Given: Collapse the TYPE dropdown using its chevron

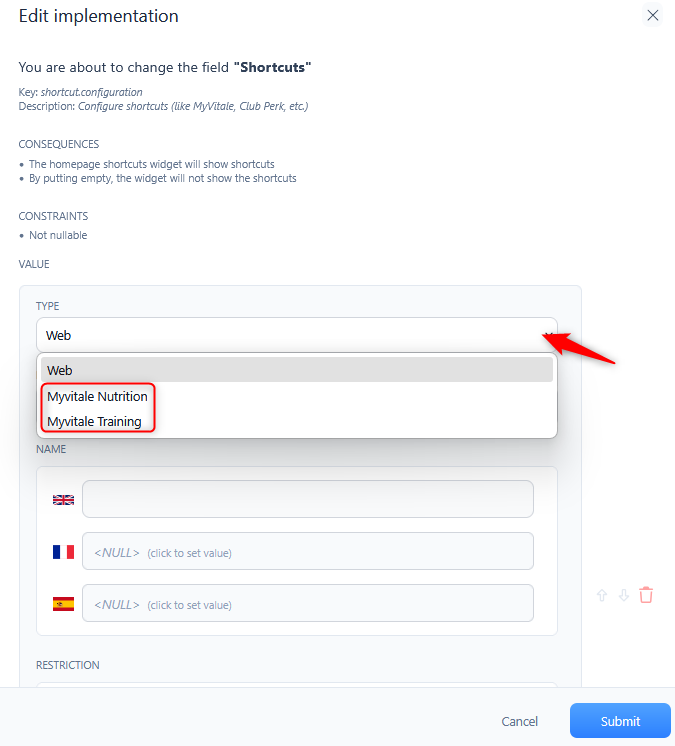Looking at the screenshot, I should tap(548, 335).
